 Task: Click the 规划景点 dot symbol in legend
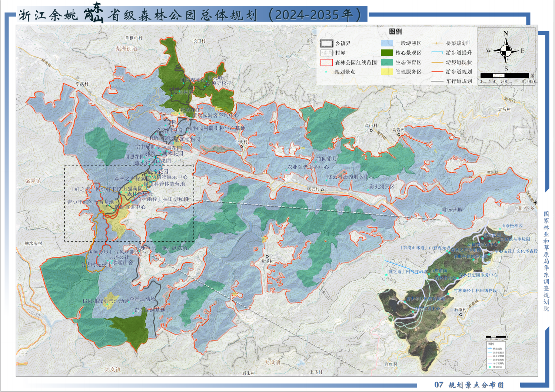(x=326, y=72)
